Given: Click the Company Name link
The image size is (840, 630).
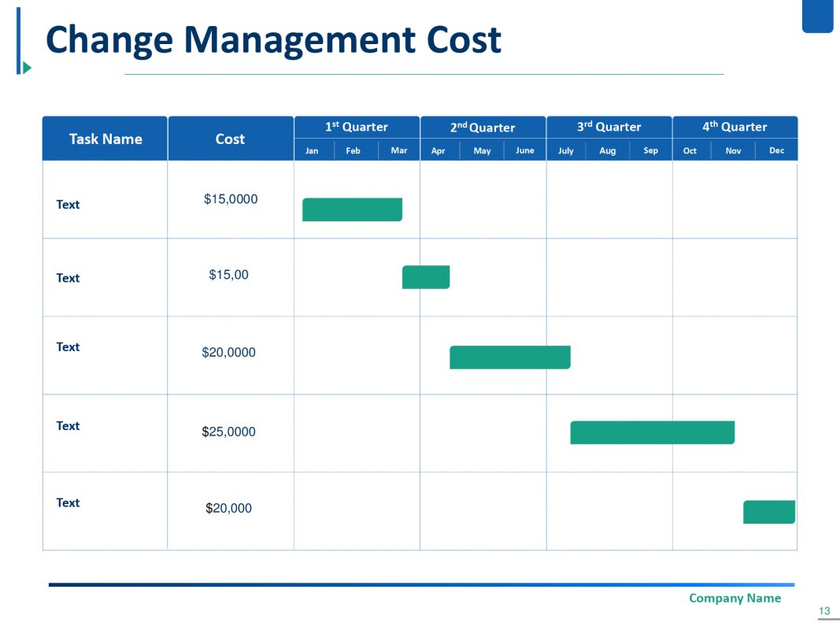Looking at the screenshot, I should tap(735, 598).
